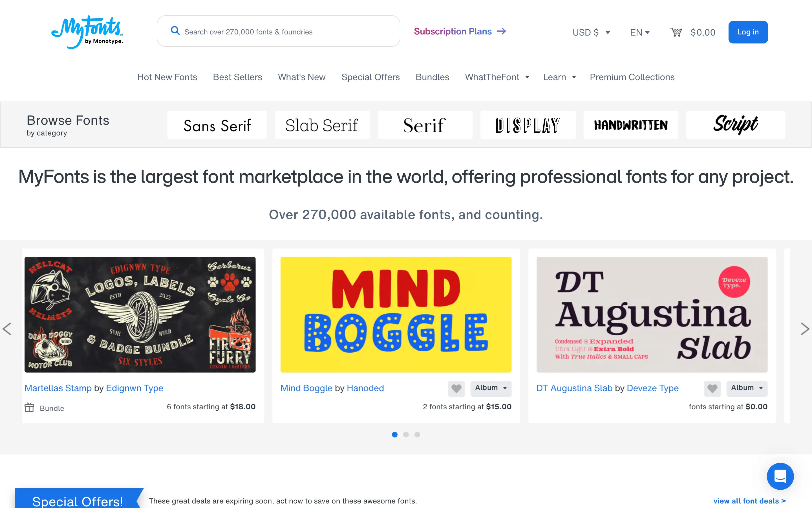Open Hot New Fonts page
Viewport: 812px width, 508px height.
click(167, 77)
